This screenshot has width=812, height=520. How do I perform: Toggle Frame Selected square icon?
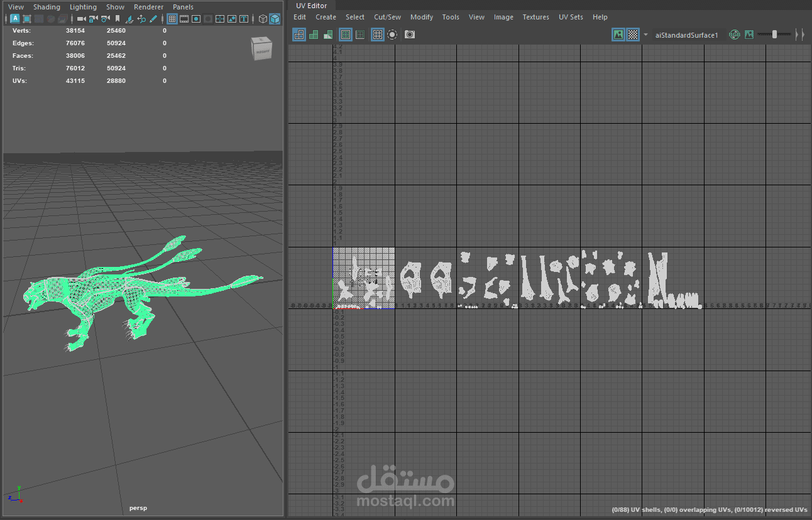point(26,19)
